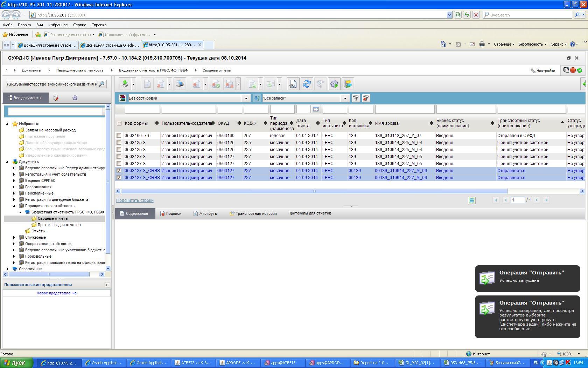Select Протоколы для отчетов in the tree
The image size is (588, 368).
59,225
